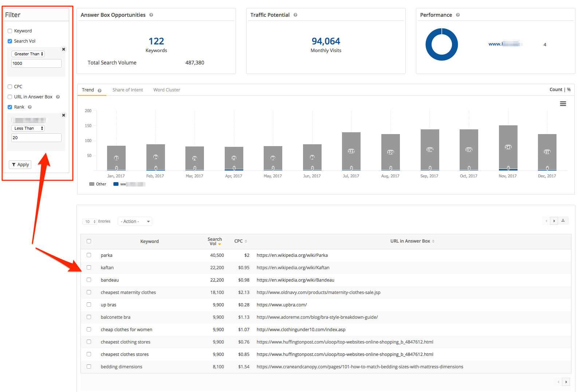Click help icon next to Performance title
This screenshot has height=392, width=582.
coord(458,15)
